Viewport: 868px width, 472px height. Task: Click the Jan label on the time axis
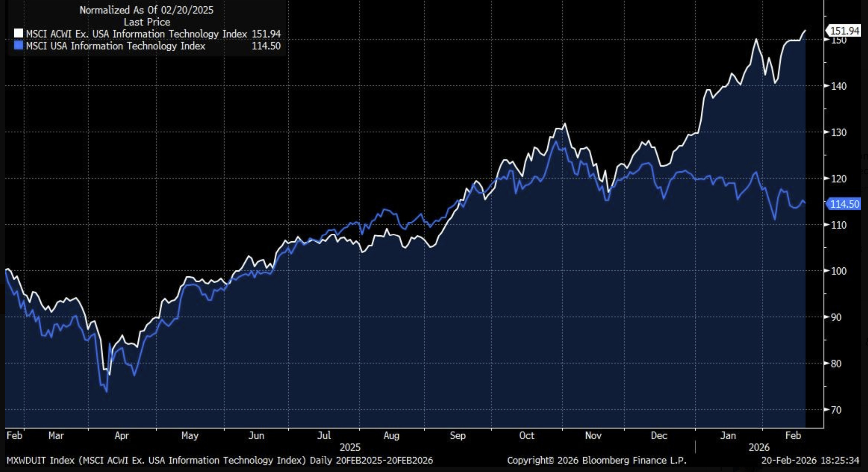(x=728, y=436)
